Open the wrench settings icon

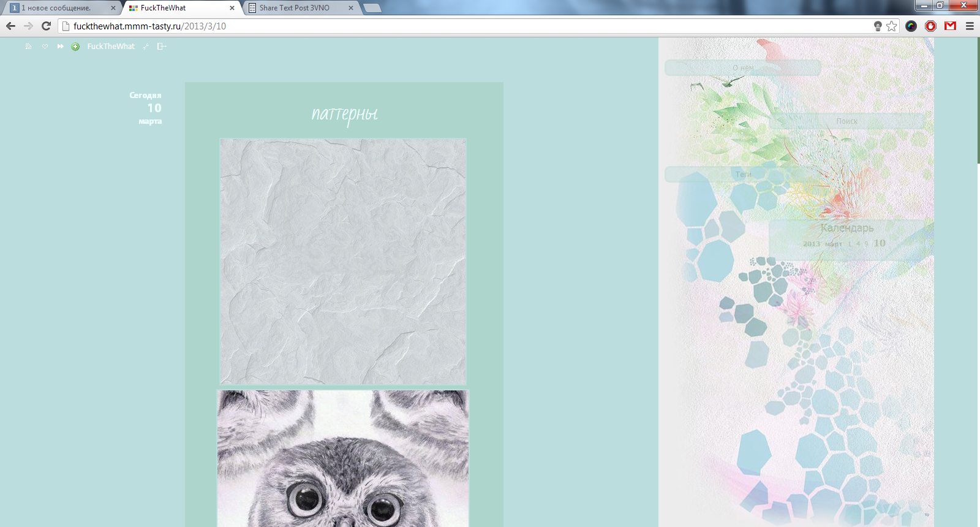pos(146,47)
